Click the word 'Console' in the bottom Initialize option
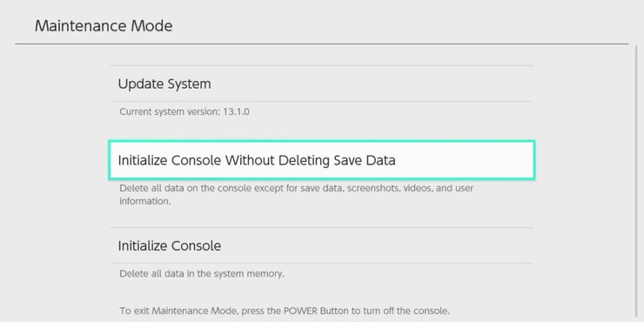The width and height of the screenshot is (644, 322). pos(196,245)
